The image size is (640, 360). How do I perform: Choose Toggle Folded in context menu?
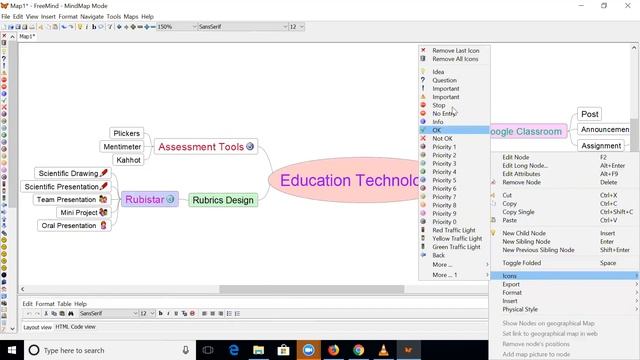pos(564,263)
